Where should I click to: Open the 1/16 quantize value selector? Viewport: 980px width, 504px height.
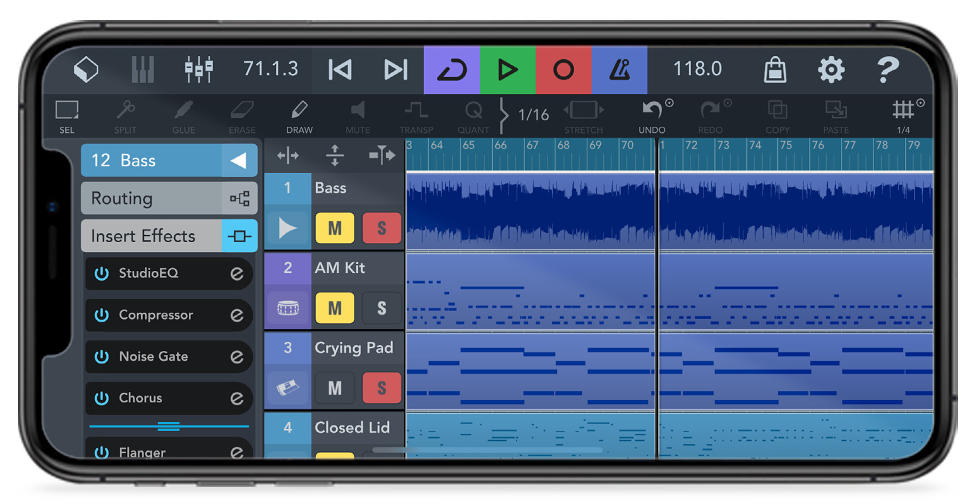point(532,113)
